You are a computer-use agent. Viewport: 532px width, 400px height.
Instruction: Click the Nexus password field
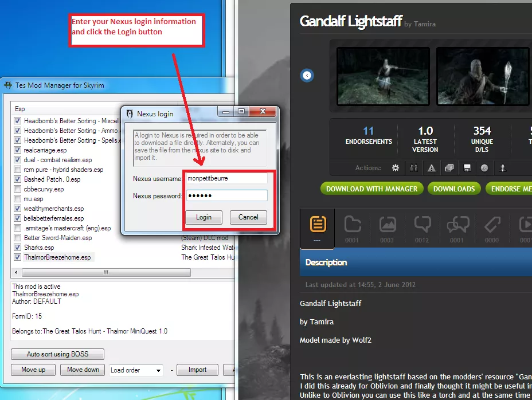click(x=226, y=196)
